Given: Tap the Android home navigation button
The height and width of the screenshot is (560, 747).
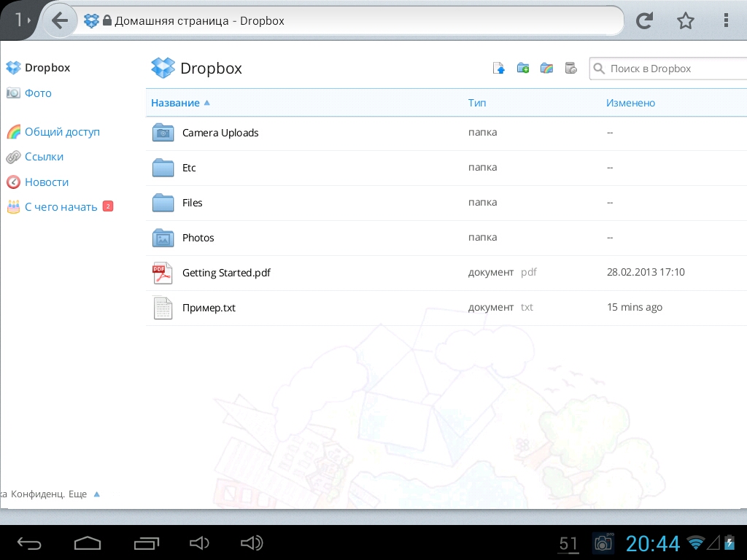Looking at the screenshot, I should [88, 543].
